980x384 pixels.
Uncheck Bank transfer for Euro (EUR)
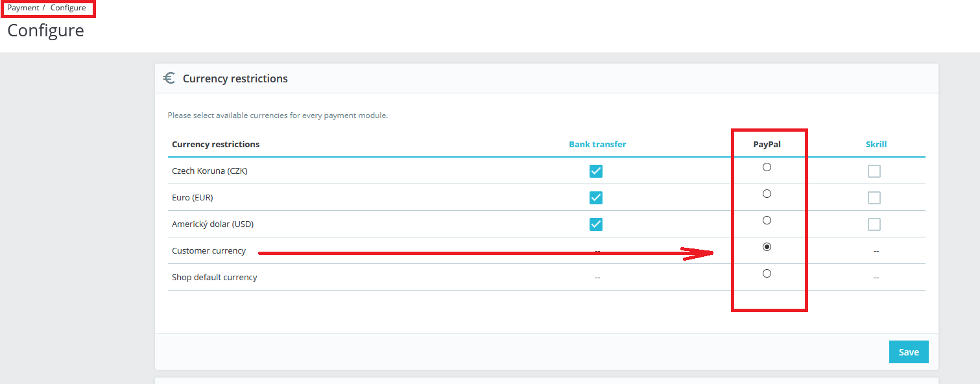pyautogui.click(x=596, y=198)
